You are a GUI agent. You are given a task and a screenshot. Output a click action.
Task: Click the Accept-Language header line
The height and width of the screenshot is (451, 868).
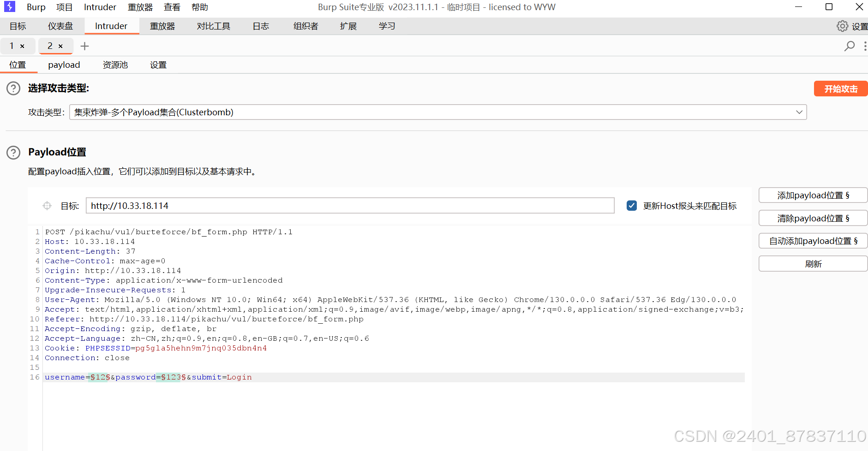pyautogui.click(x=207, y=338)
